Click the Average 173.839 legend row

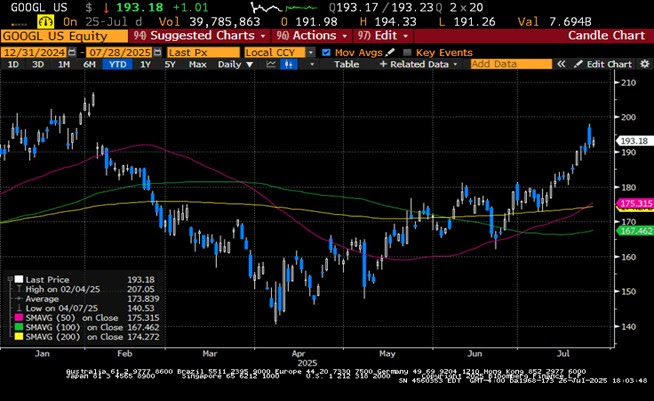[86, 299]
